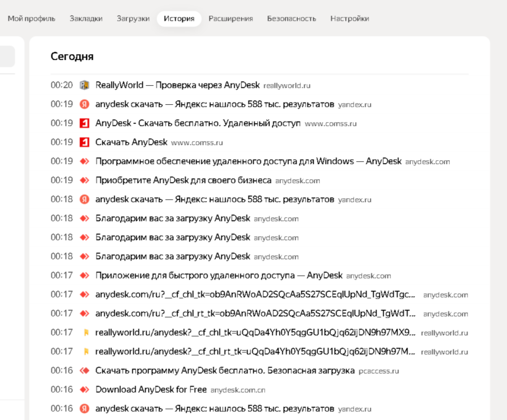Click anydesk.com domain after 'для своего бизнеса'
The image size is (507, 420).
297,181
